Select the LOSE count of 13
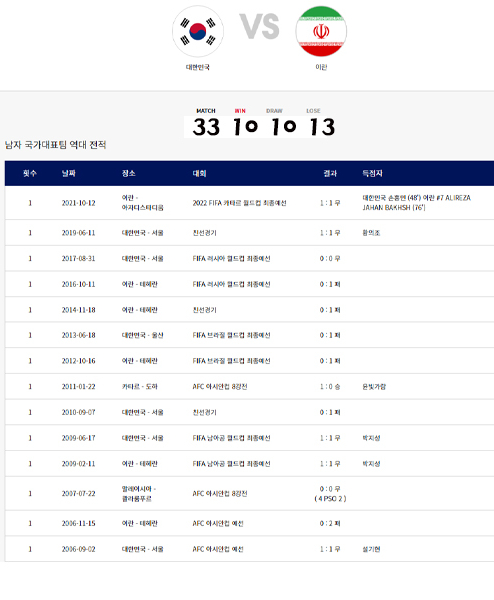 click(322, 127)
